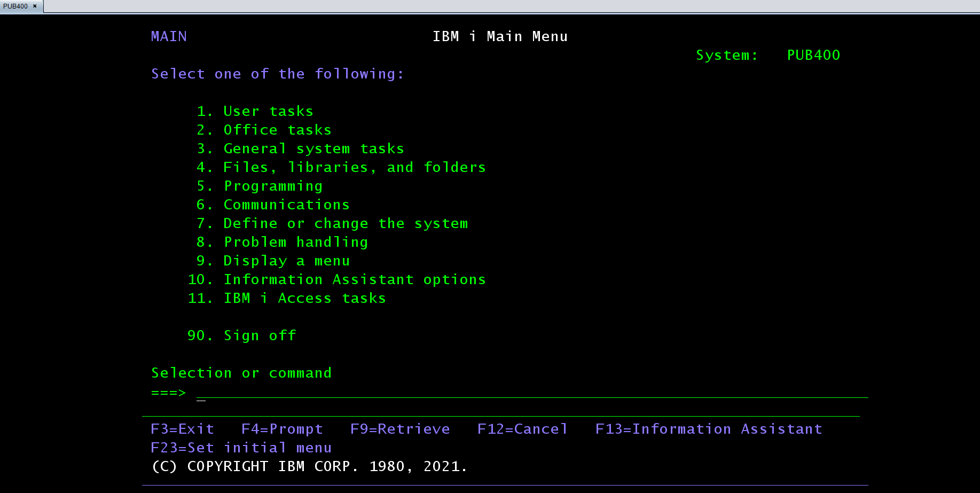Click the Selection or command input line
Viewport: 980px width, 493px height.
(531, 393)
